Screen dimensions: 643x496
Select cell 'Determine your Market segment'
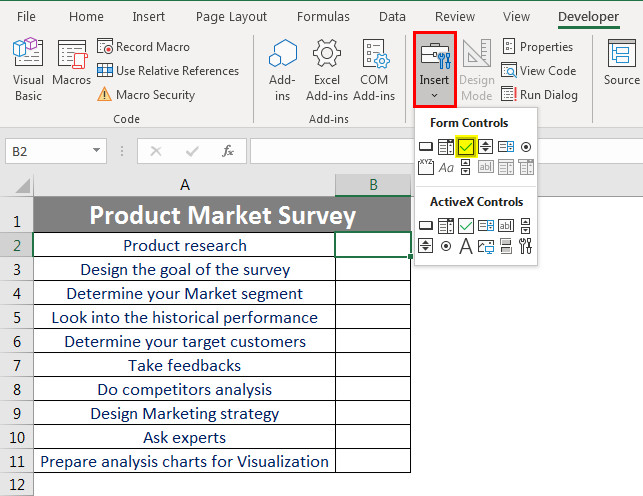pyautogui.click(x=185, y=293)
